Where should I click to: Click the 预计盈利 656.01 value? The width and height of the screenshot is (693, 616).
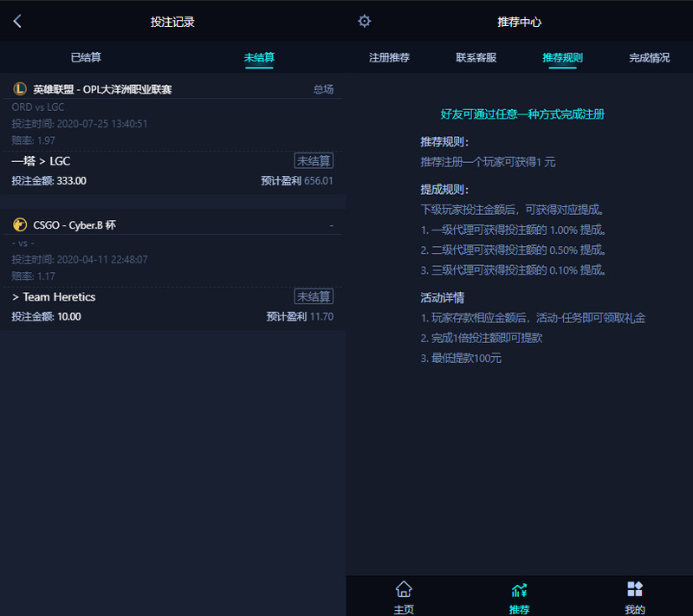point(296,181)
